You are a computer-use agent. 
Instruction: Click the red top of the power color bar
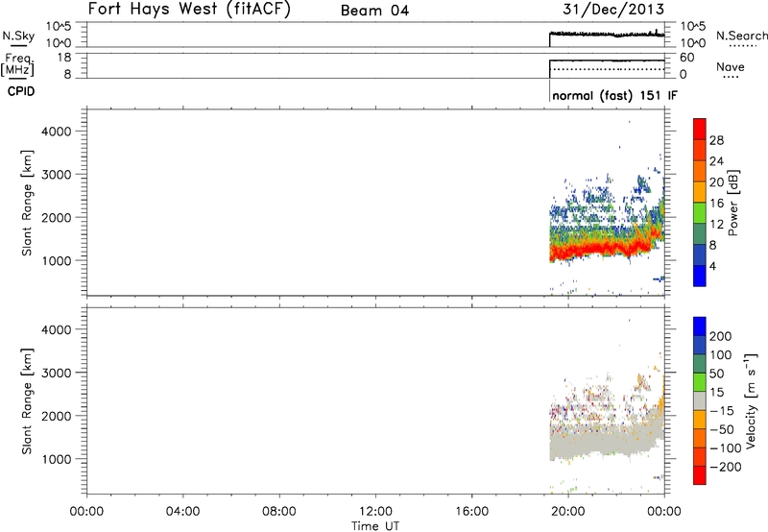[700, 128]
